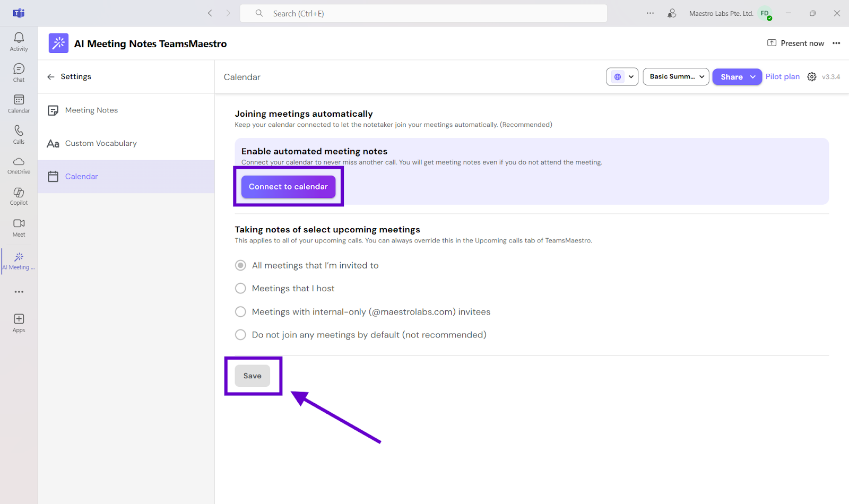Open the people activity icon near account name

[672, 13]
